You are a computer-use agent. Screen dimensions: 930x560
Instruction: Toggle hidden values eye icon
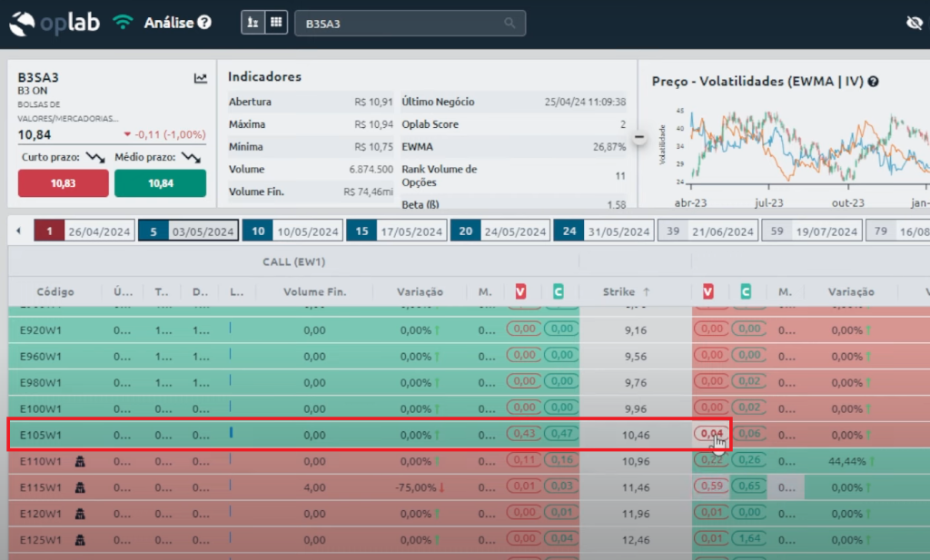(914, 23)
